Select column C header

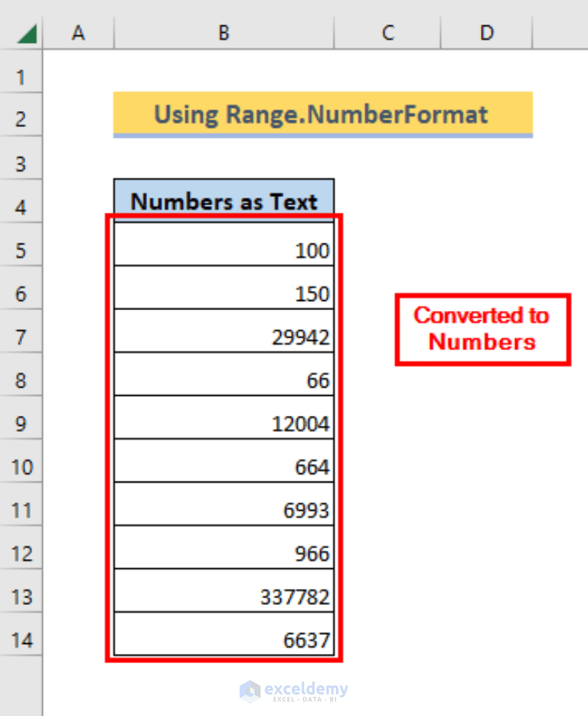tap(387, 33)
